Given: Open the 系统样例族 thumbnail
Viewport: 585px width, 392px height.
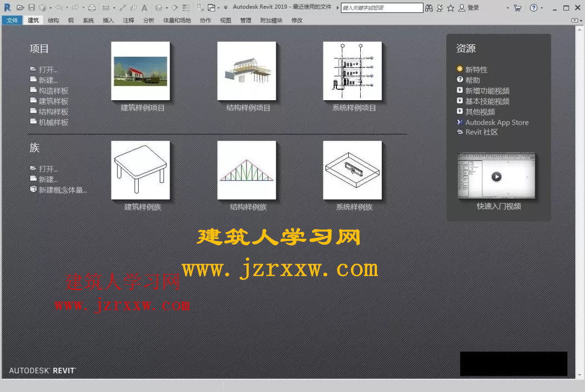Looking at the screenshot, I should click(353, 170).
